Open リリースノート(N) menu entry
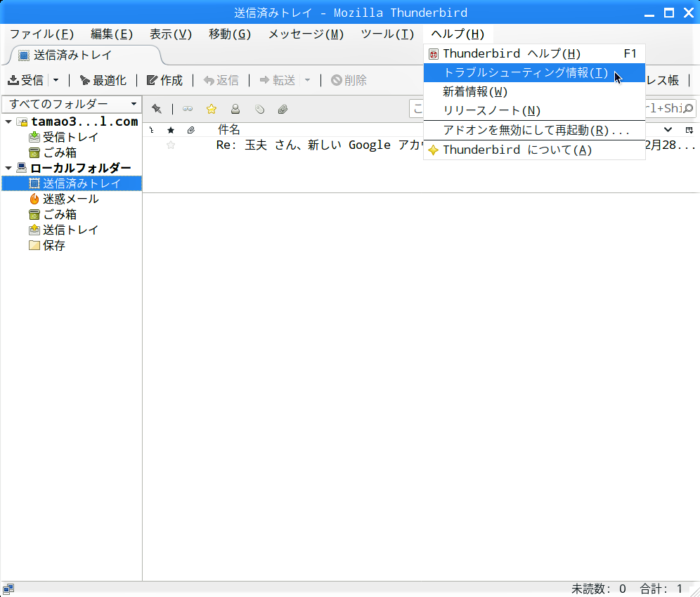This screenshot has height=597, width=700. (534, 111)
